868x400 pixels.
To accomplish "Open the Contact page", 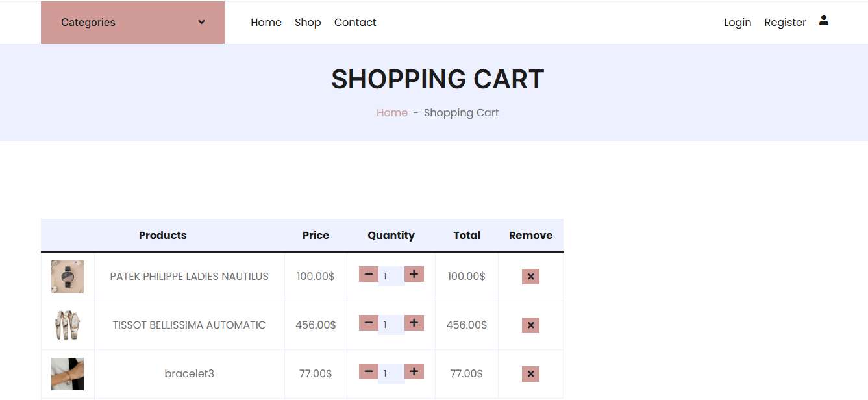I will click(355, 23).
